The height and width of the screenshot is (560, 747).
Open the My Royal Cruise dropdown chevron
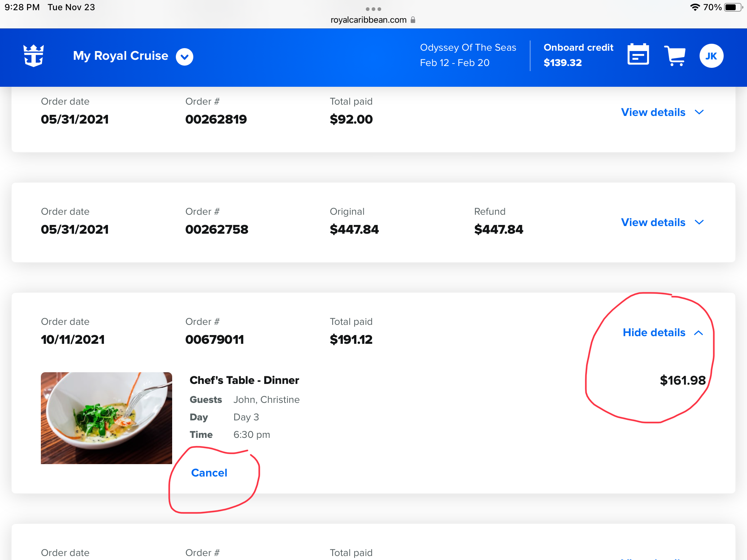click(185, 57)
